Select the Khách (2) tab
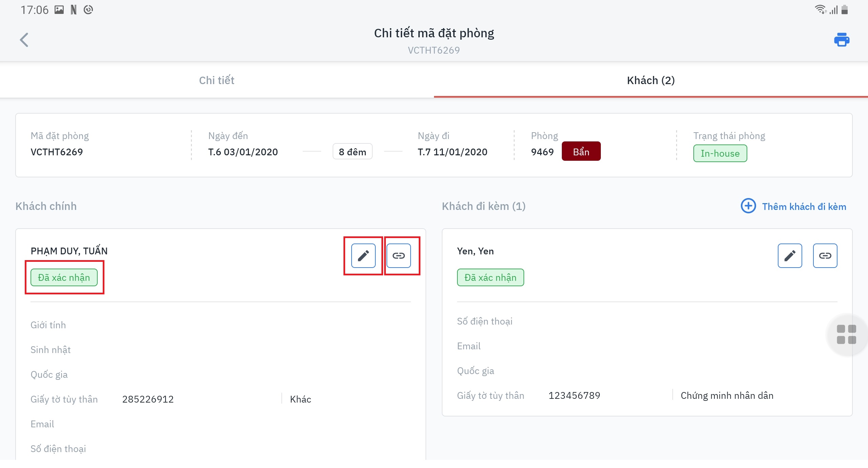868x468 pixels. [x=651, y=80]
